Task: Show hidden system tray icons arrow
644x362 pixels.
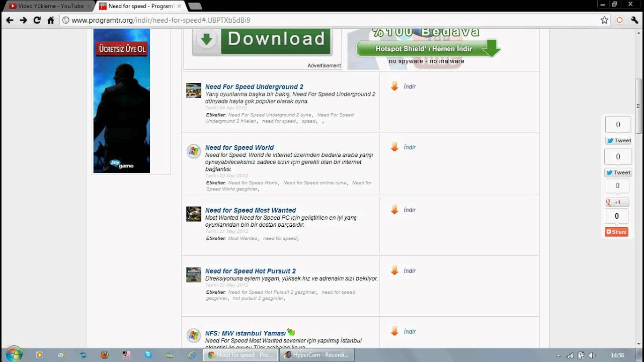Action: 558,355
